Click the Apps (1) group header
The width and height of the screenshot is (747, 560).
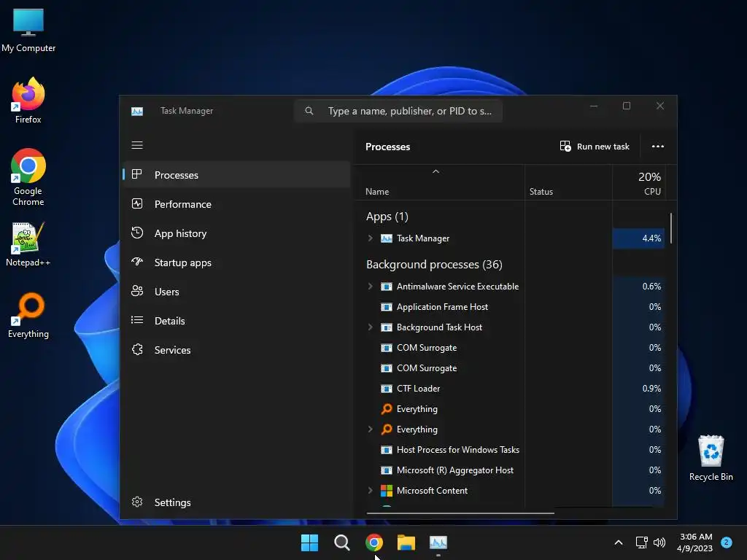tap(387, 217)
